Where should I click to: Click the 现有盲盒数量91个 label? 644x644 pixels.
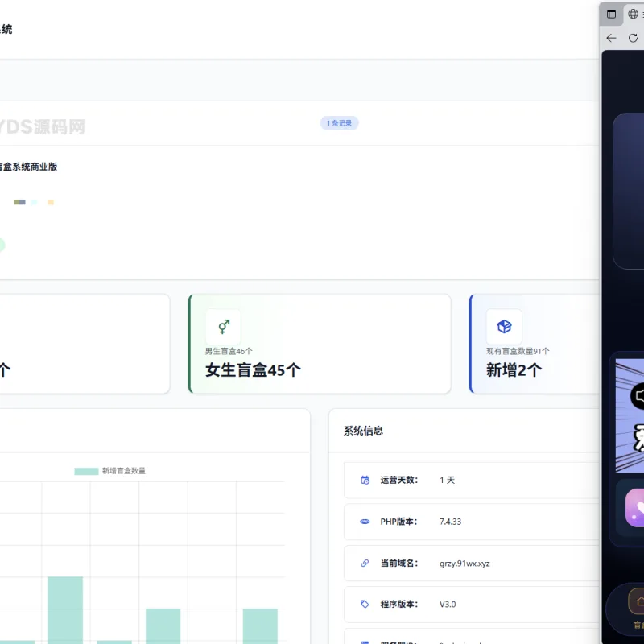point(518,351)
